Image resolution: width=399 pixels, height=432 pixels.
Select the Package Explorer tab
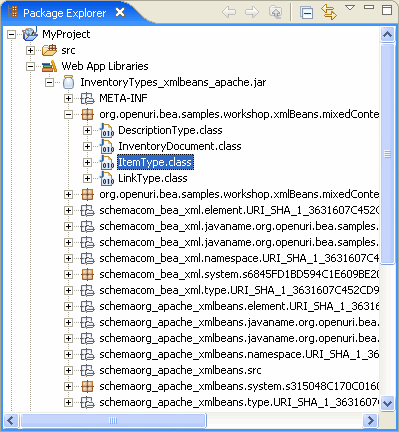pyautogui.click(x=64, y=13)
